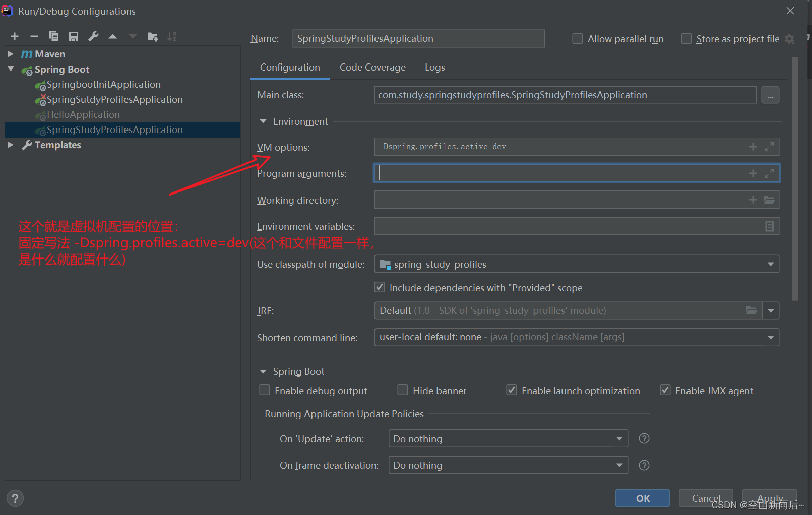Expand the VM options field editor
812x515 pixels.
tap(769, 147)
